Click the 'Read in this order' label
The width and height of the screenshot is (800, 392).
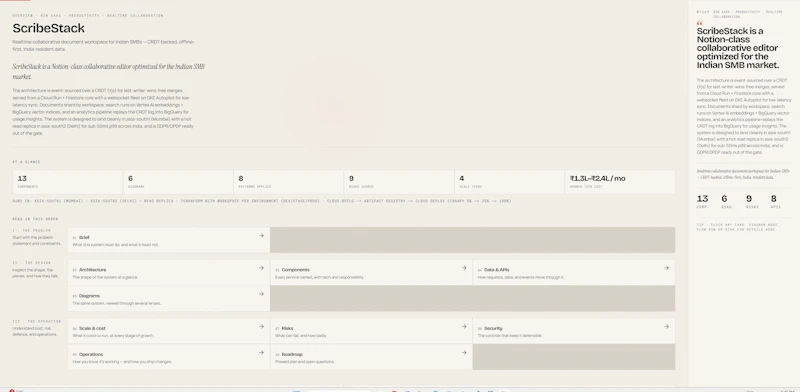tap(35, 219)
